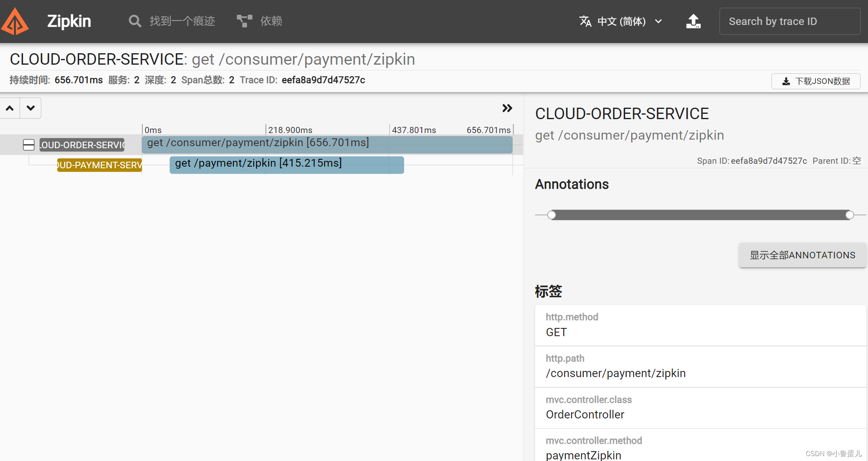The height and width of the screenshot is (461, 868).
Task: Click the language dropdown chevron
Action: [658, 21]
